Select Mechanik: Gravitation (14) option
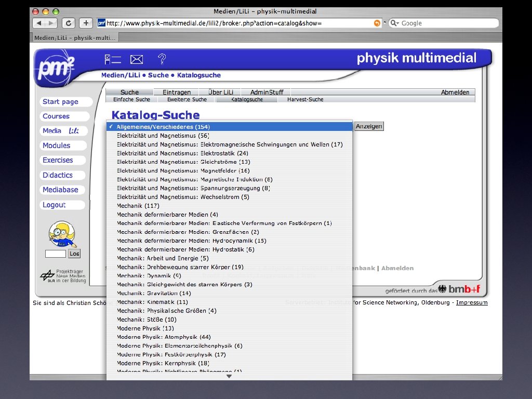Screen dimensions: 532x399 click(x=229, y=293)
